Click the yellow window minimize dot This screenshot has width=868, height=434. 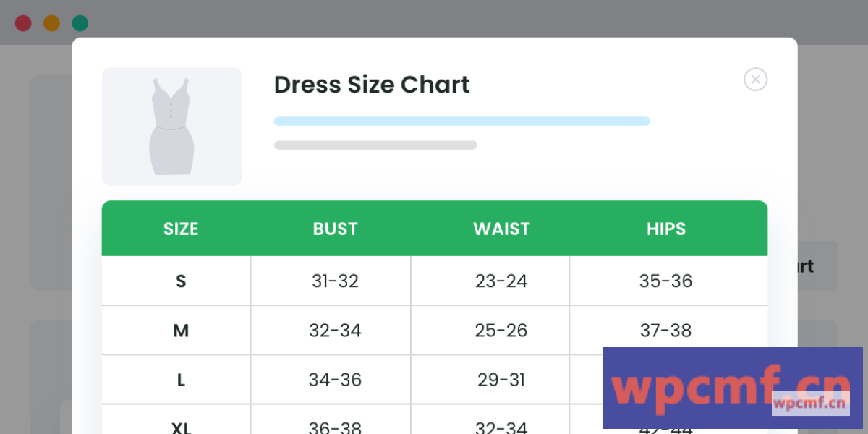[x=51, y=23]
